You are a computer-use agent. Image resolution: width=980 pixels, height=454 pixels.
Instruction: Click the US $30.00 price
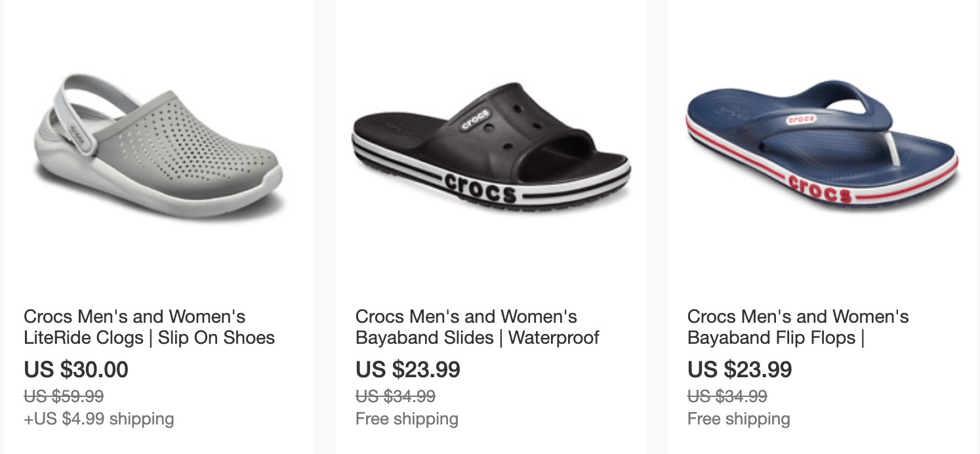pos(76,369)
